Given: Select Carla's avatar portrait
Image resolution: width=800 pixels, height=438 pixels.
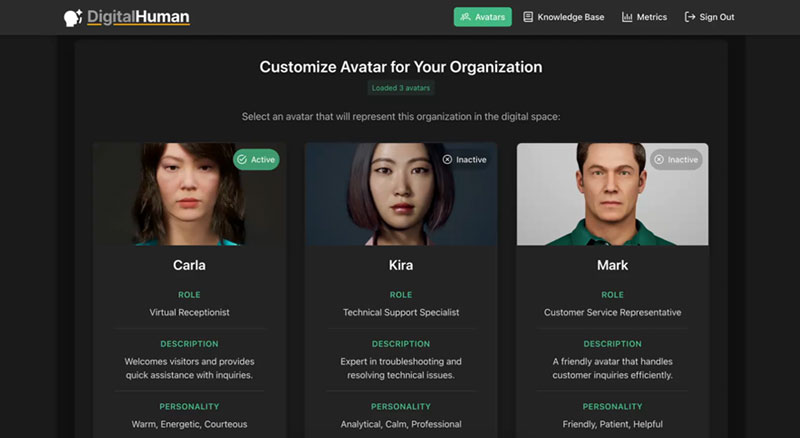Looking at the screenshot, I should tap(189, 194).
